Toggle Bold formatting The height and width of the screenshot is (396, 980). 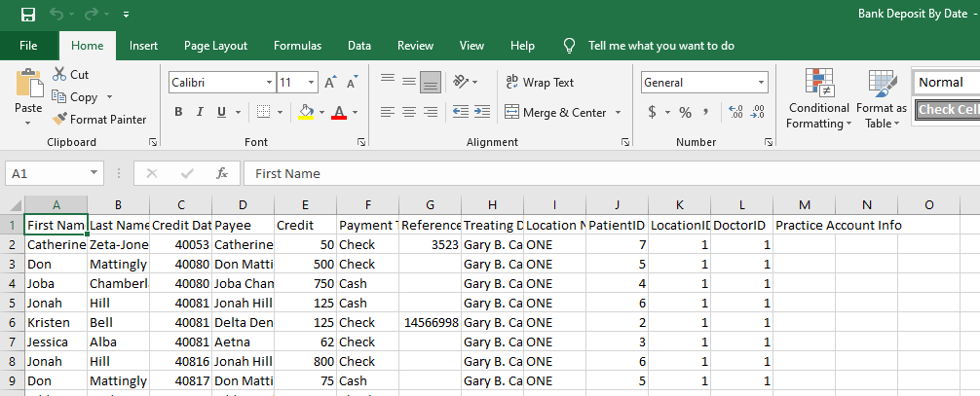click(178, 112)
